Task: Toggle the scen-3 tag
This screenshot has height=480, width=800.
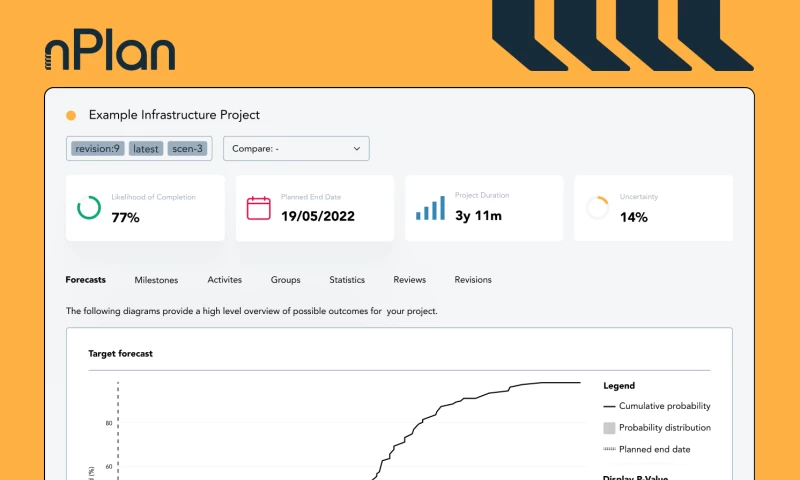Action: pyautogui.click(x=187, y=149)
